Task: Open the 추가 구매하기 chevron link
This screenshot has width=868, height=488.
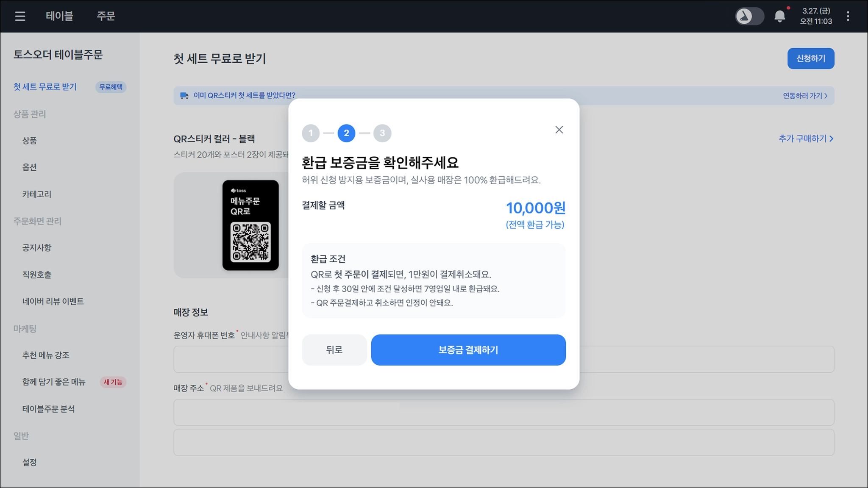Action: click(806, 139)
